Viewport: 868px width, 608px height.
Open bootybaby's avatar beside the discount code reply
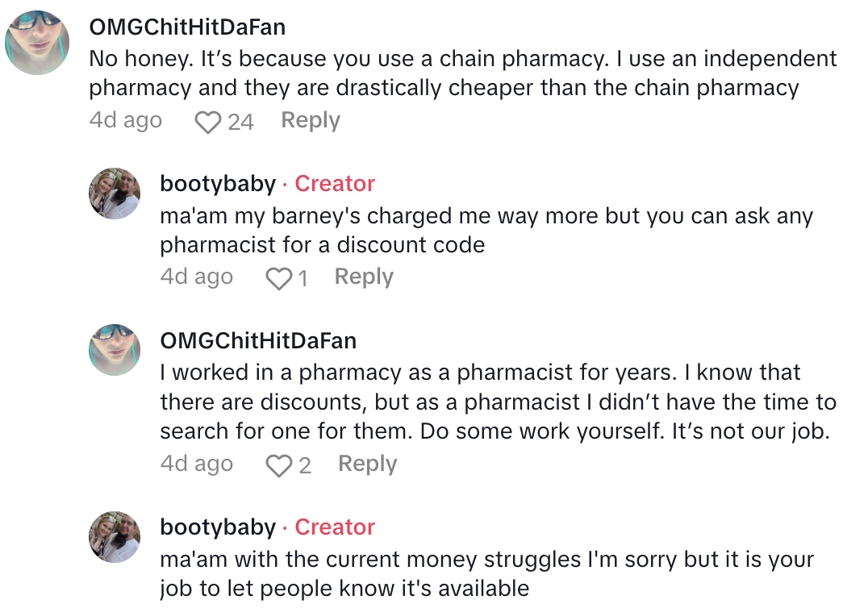tap(114, 194)
